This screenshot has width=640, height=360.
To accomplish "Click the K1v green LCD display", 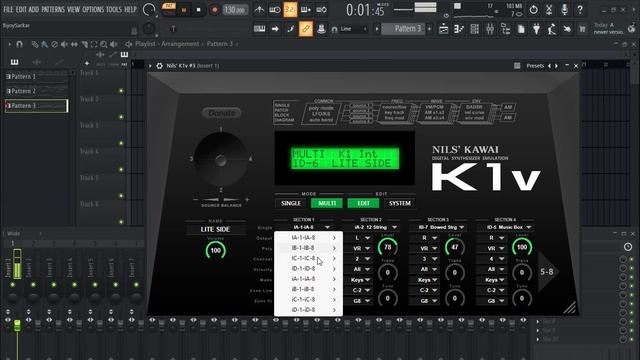I will coord(344,158).
